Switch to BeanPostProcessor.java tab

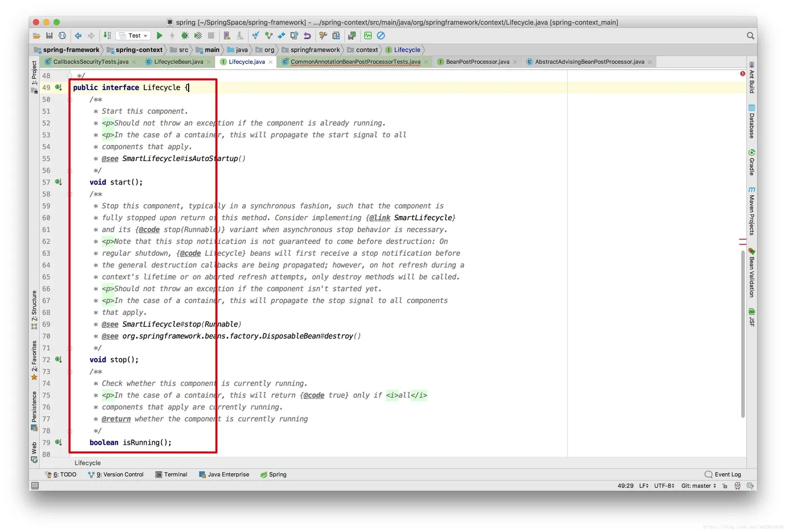(477, 62)
